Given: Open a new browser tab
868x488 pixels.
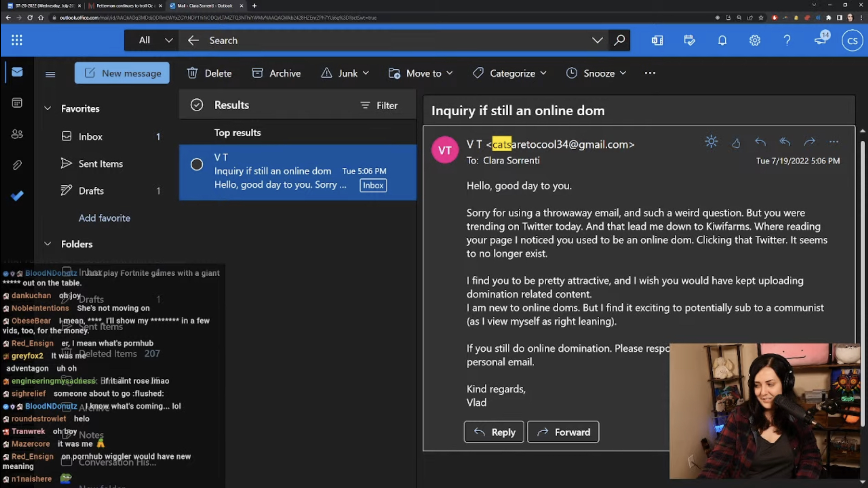Looking at the screenshot, I should pyautogui.click(x=254, y=6).
